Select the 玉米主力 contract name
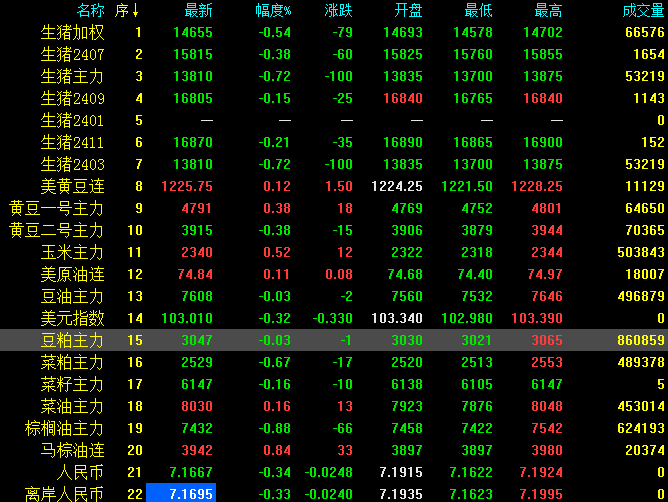This screenshot has width=668, height=502. tap(72, 252)
